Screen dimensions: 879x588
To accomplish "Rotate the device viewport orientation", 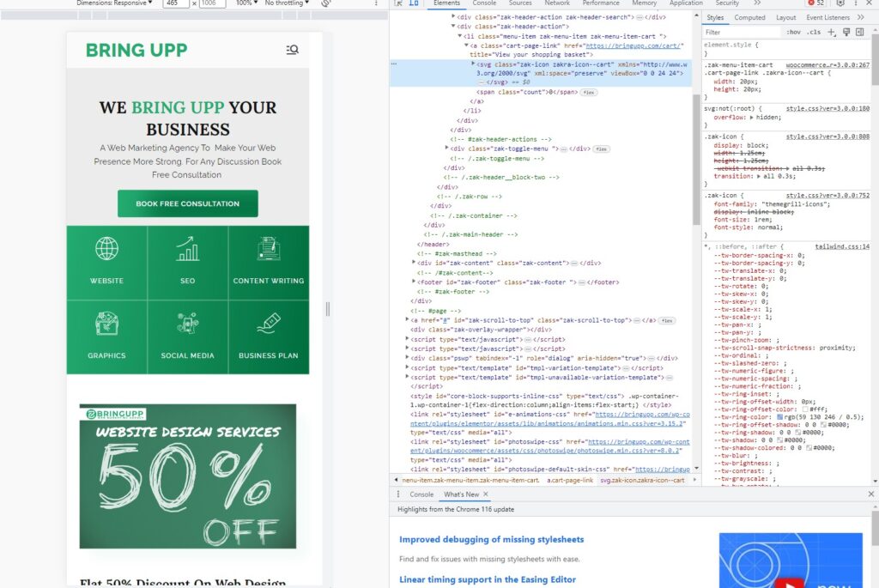I will tap(325, 3).
